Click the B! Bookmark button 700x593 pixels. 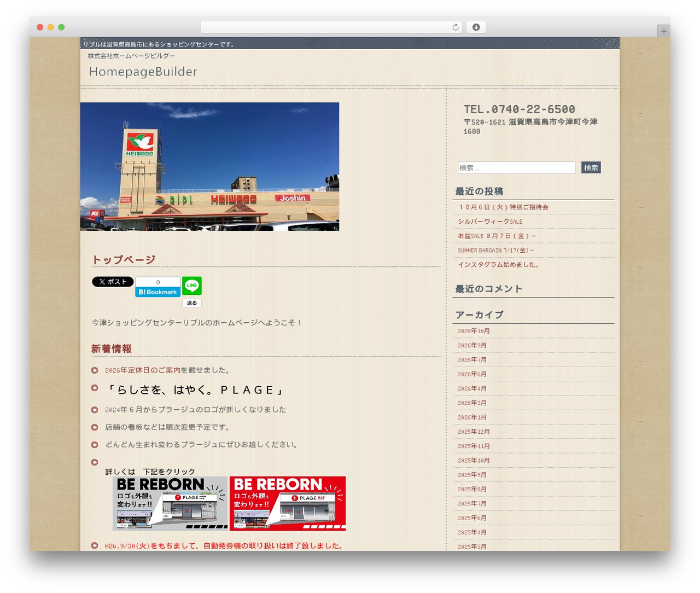tap(157, 292)
